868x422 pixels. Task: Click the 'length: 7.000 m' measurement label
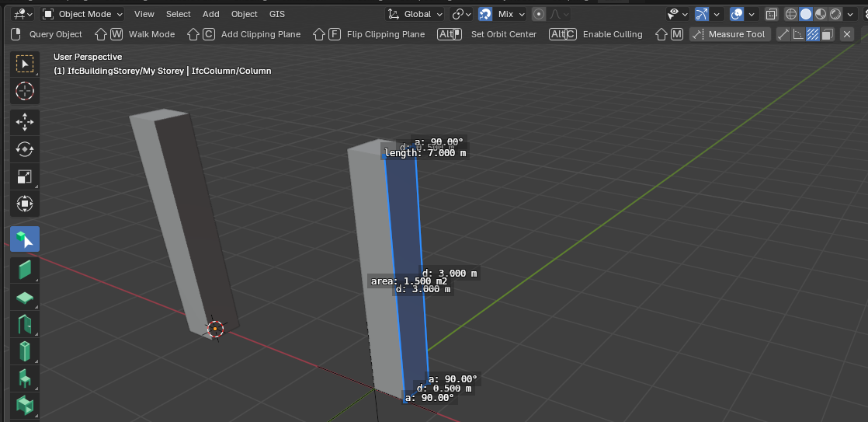click(425, 153)
